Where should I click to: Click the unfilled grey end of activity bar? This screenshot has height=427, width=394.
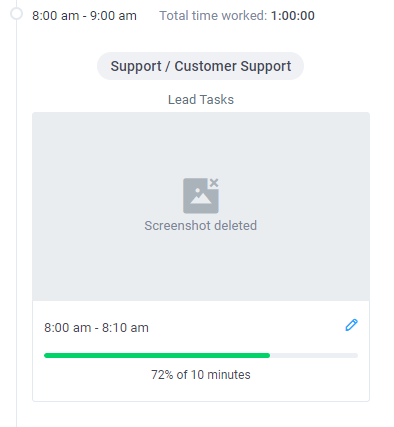[314, 356]
